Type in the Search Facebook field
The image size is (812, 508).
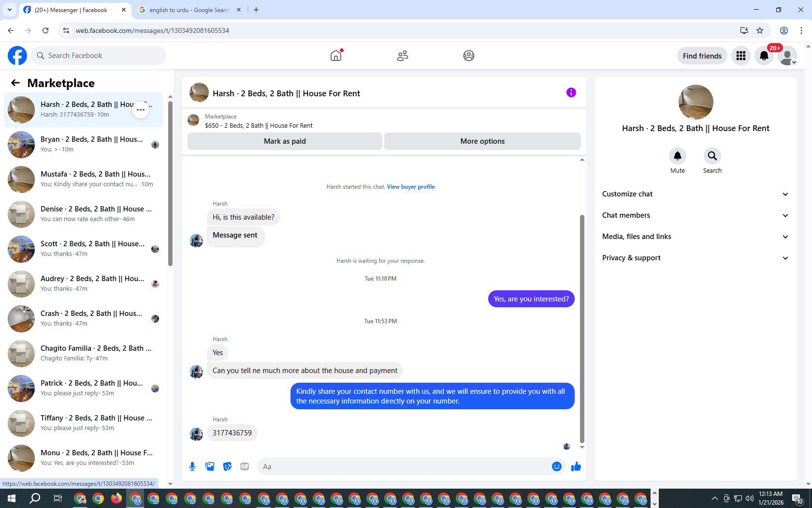tap(99, 56)
